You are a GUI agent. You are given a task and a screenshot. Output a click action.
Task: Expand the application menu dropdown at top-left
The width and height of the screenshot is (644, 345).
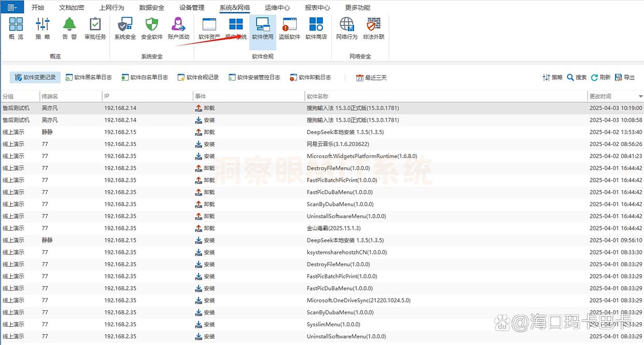[12, 7]
